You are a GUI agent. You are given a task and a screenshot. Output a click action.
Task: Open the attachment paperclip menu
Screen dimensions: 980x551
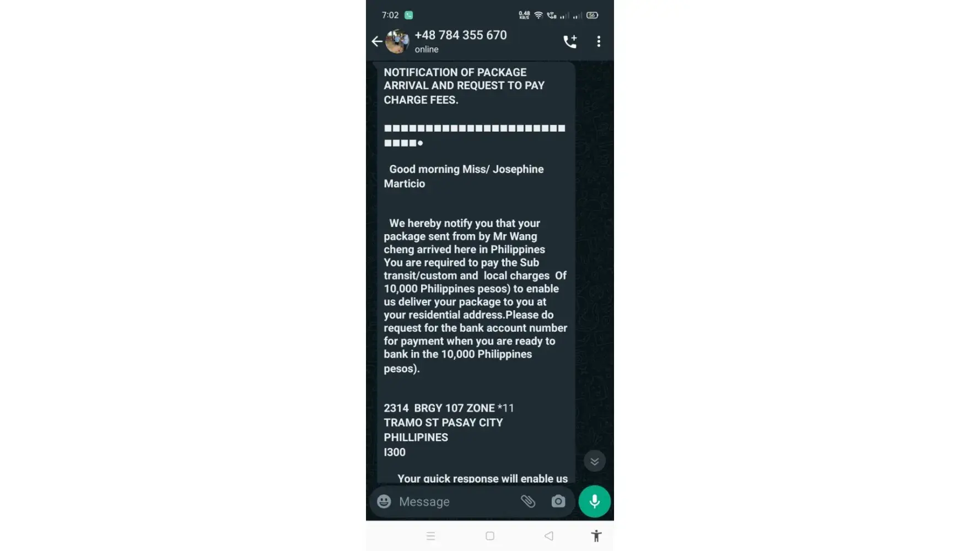[528, 501]
